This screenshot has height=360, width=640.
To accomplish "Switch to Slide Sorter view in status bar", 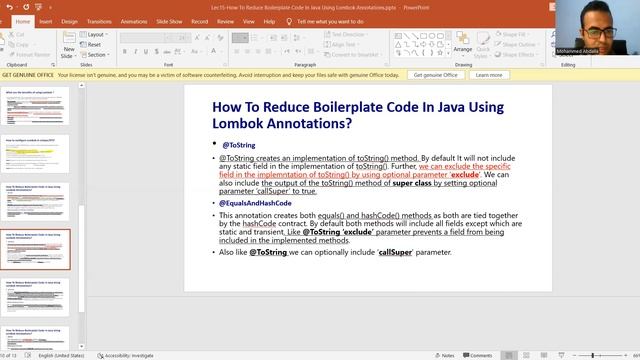I will pyautogui.click(x=527, y=356).
